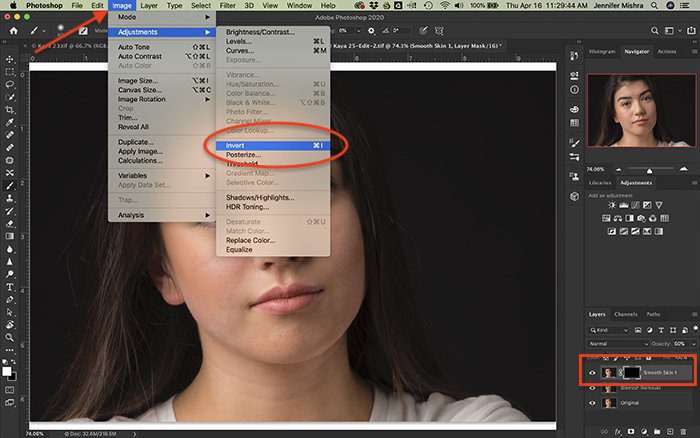The image size is (700, 438).
Task: Select the Move tool
Action: click(9, 59)
